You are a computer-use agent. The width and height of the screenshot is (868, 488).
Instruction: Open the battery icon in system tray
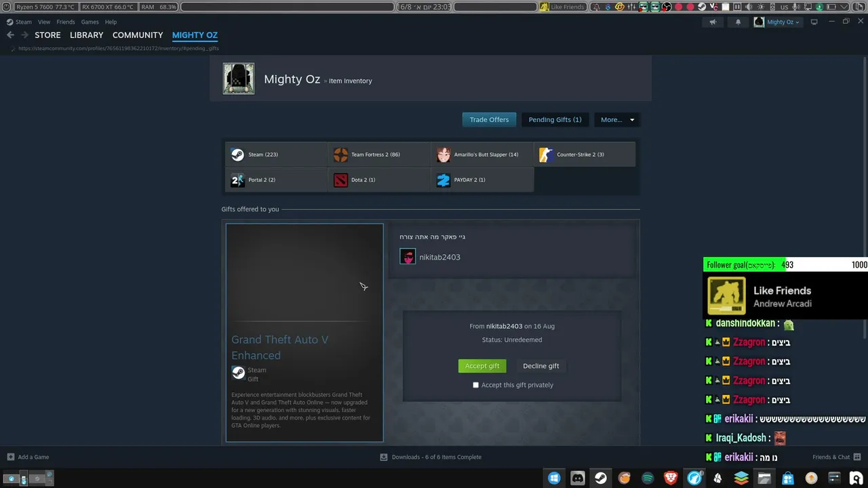[x=831, y=7]
